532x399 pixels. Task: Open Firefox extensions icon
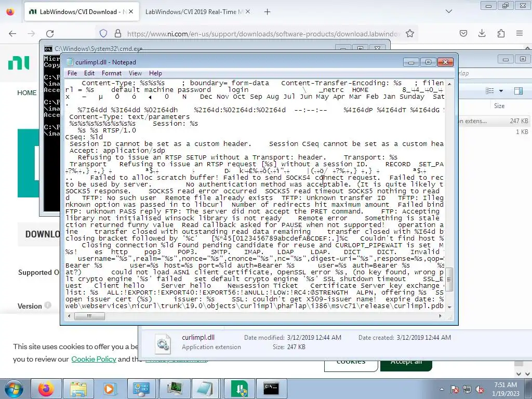(501, 33)
